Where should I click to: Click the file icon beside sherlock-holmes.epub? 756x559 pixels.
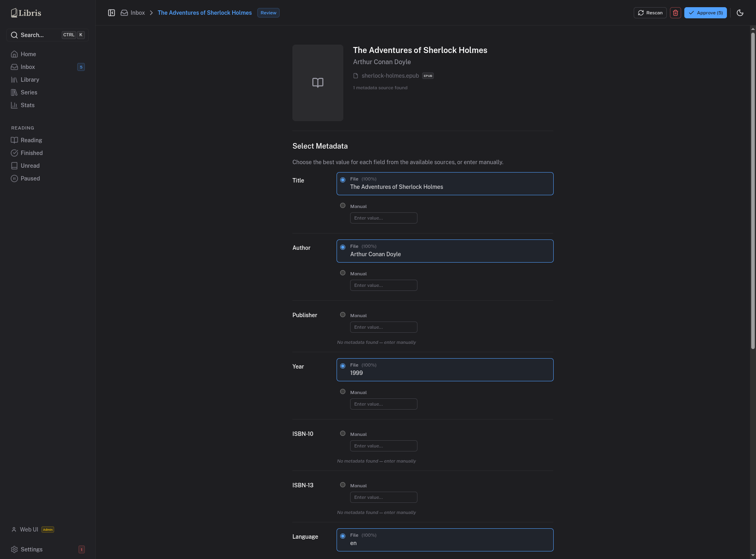coord(356,76)
